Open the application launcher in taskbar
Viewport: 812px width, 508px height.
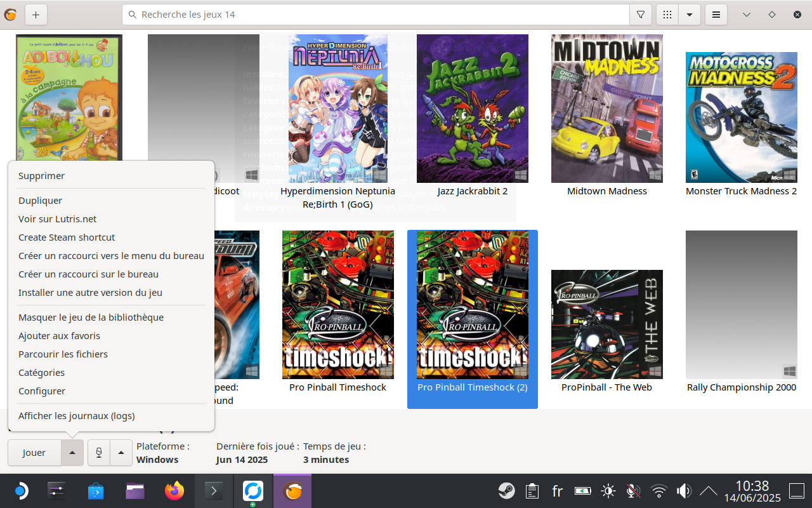pos(20,491)
